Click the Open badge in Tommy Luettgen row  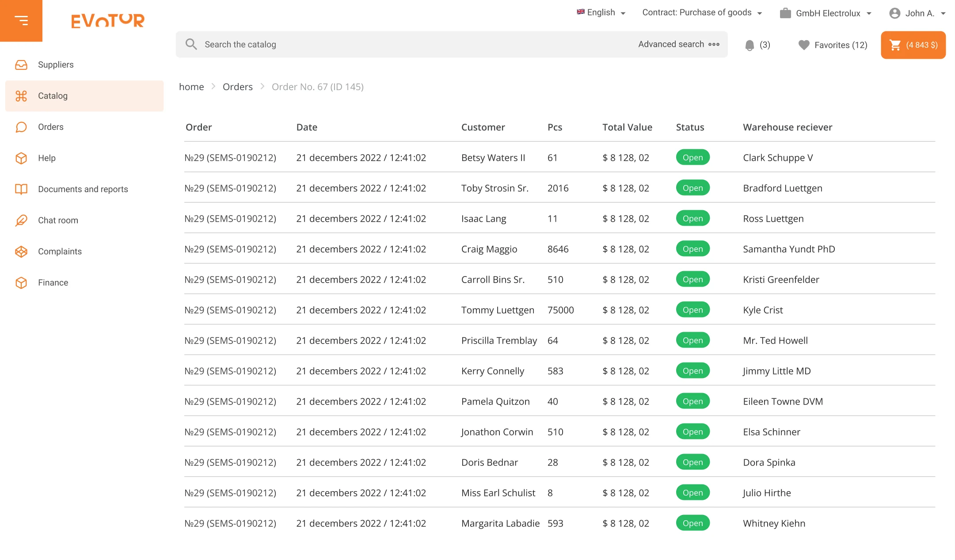pyautogui.click(x=693, y=310)
